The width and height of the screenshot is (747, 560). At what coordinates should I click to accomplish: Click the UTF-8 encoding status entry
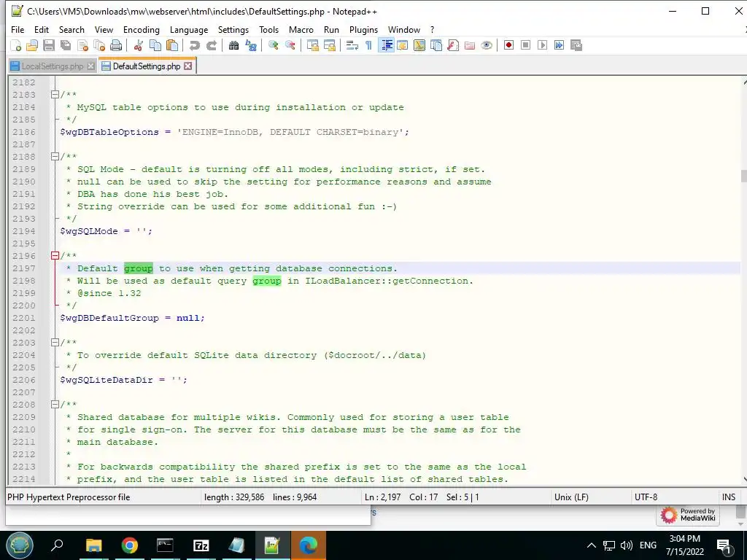[646, 497]
